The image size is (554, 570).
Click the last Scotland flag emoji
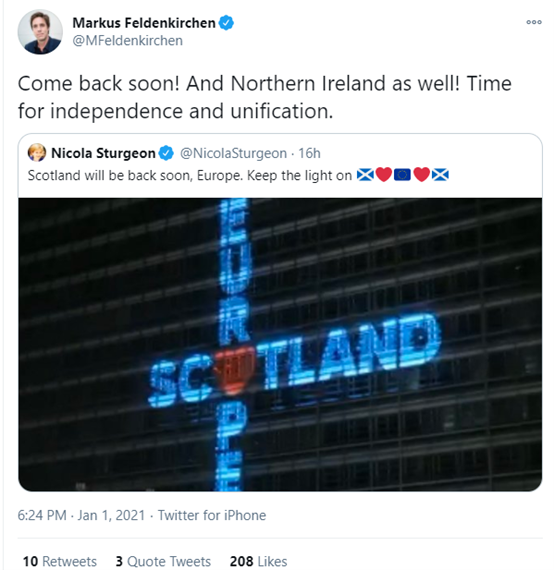tap(440, 175)
